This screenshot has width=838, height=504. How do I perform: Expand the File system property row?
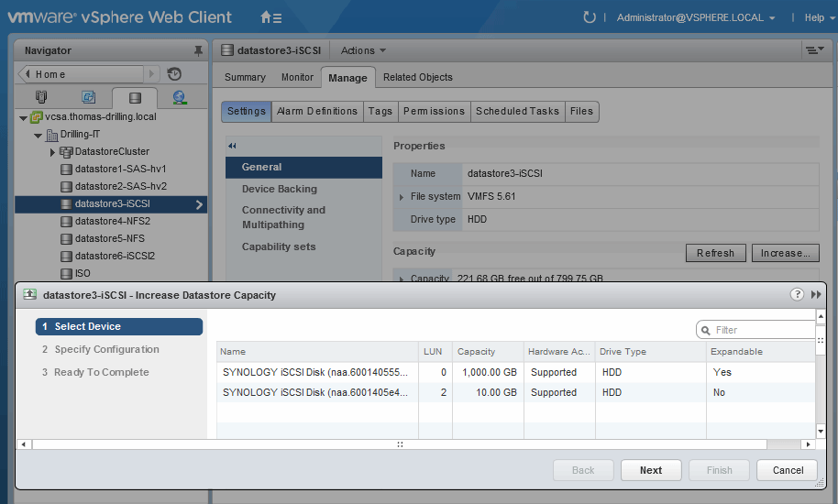401,197
